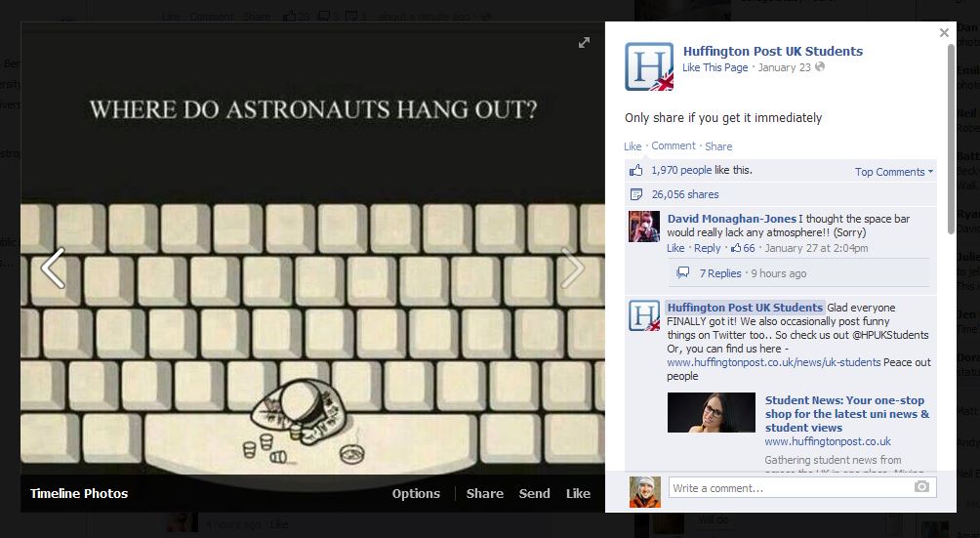Click the public globe audience icon

click(820, 66)
